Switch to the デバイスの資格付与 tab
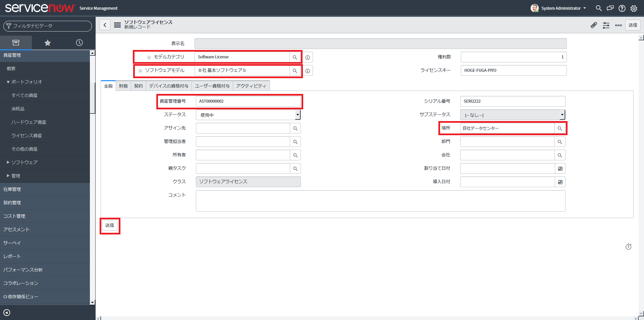This screenshot has width=644, height=320. click(169, 86)
